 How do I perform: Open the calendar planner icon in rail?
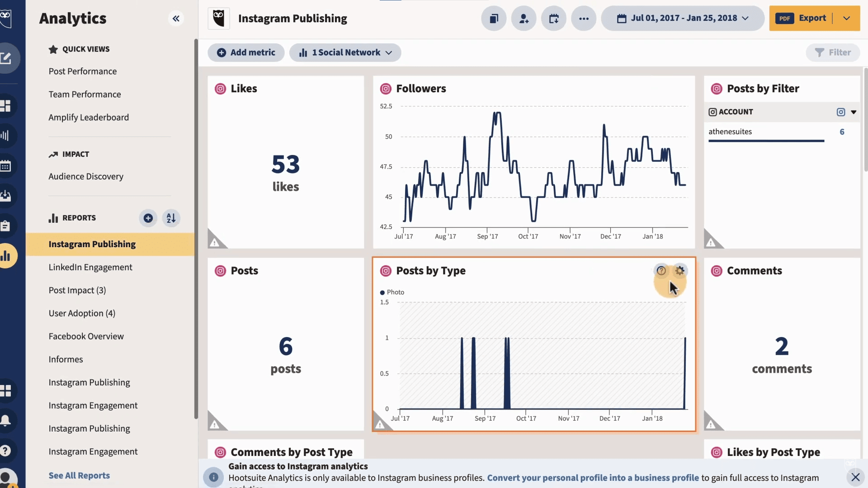click(x=5, y=166)
